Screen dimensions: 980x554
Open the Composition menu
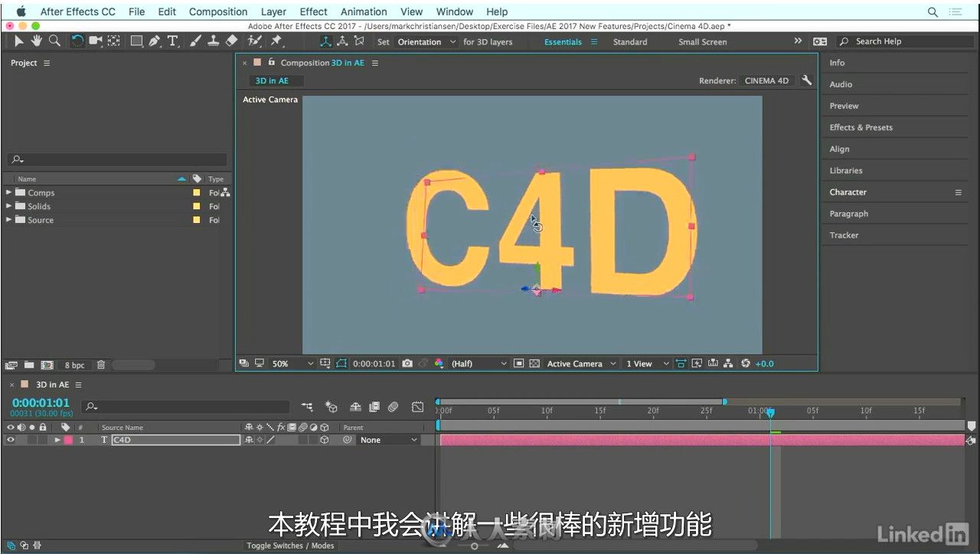point(218,11)
